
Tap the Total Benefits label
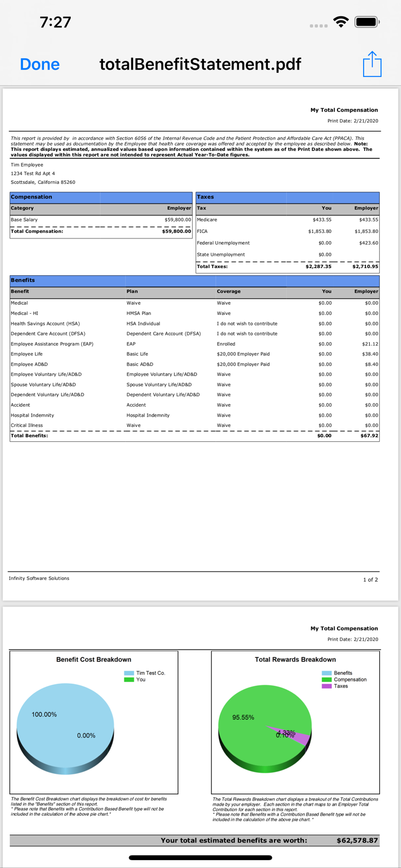[x=30, y=436]
